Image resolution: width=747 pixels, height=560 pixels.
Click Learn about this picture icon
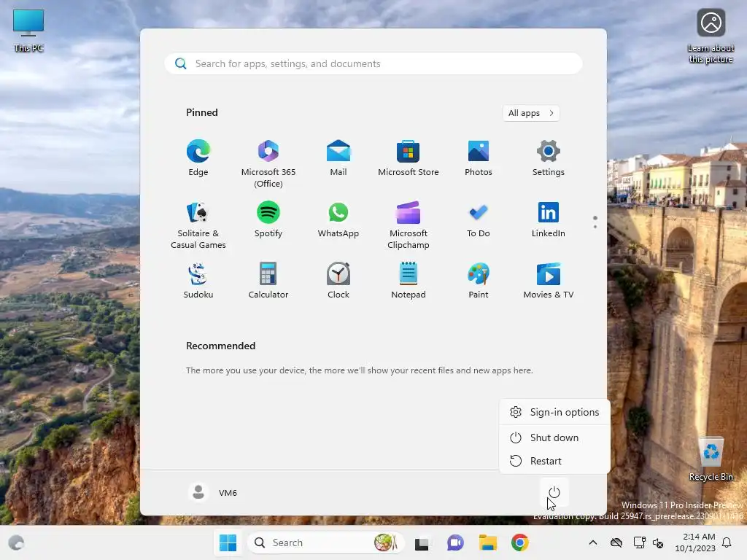[x=711, y=36]
